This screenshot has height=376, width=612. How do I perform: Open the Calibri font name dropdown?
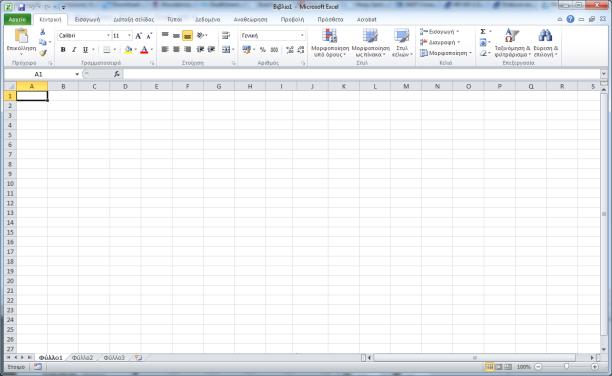(x=108, y=36)
